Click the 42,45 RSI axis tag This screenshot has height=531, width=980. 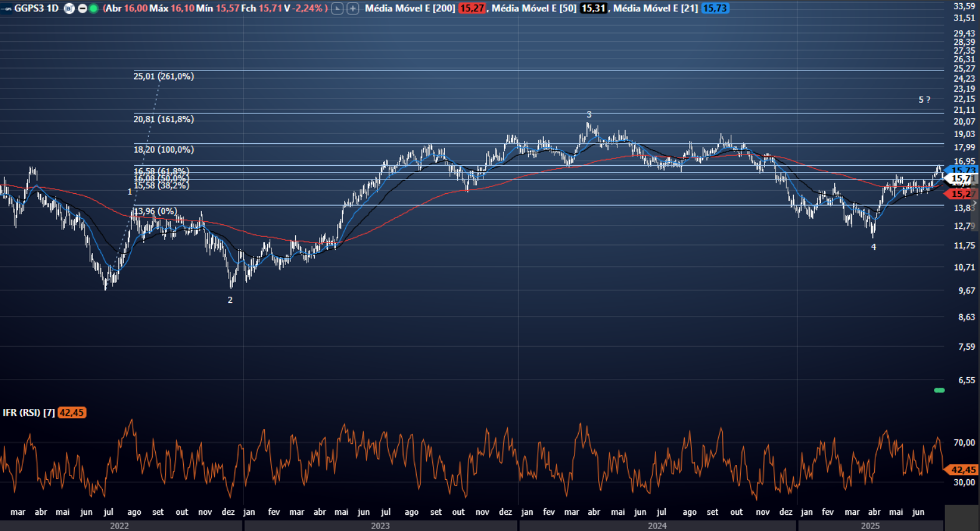(962, 470)
